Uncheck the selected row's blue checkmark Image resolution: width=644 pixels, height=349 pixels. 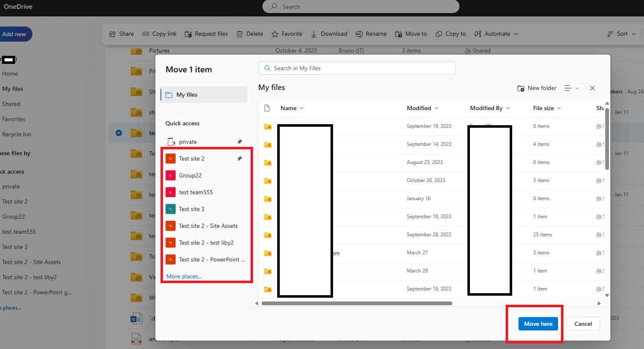coord(119,133)
